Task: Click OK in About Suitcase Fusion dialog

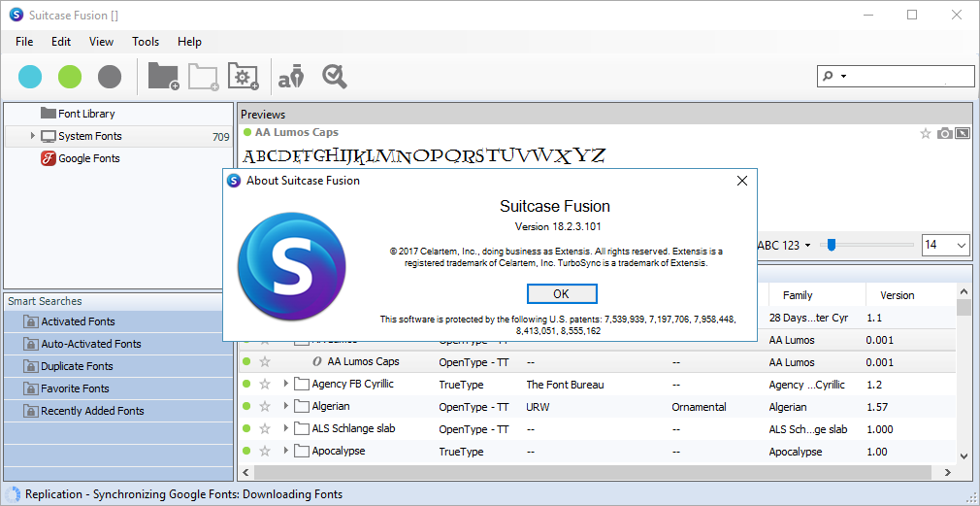Action: click(x=562, y=294)
